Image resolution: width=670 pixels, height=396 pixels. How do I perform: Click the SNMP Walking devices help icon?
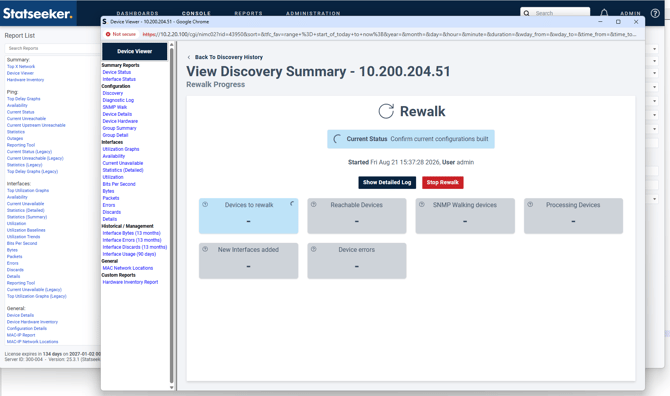click(x=422, y=205)
